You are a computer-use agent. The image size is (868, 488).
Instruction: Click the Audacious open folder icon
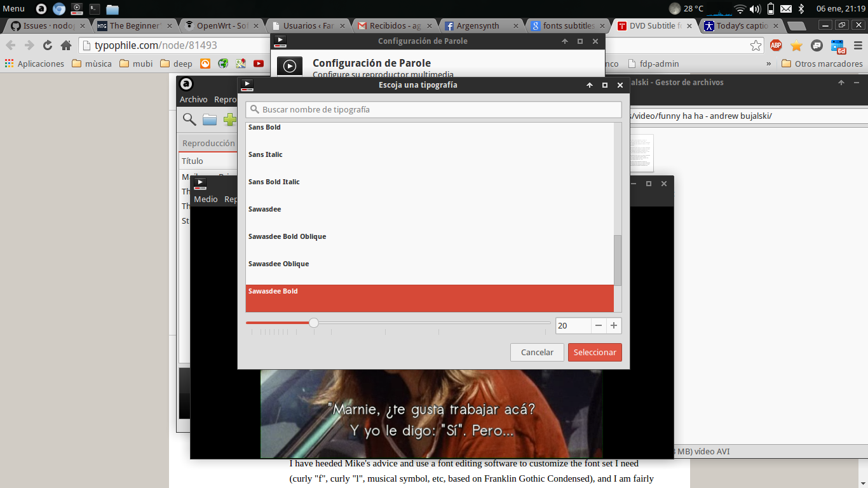click(210, 119)
